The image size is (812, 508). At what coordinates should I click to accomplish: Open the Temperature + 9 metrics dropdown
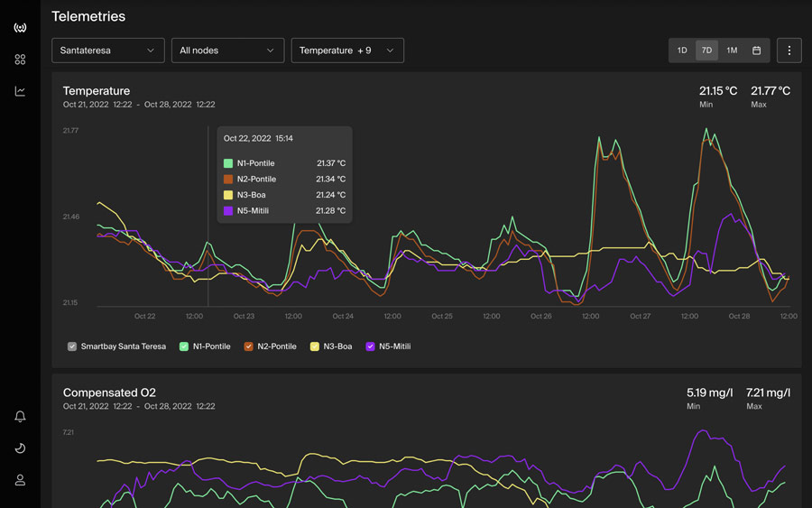(x=347, y=51)
